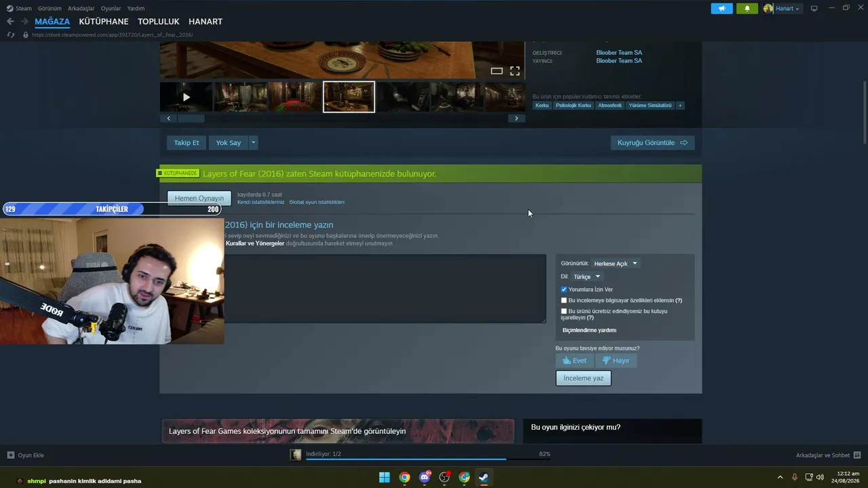Open the Arkadaşlar menu
Viewport: 868px width, 488px height.
81,8
